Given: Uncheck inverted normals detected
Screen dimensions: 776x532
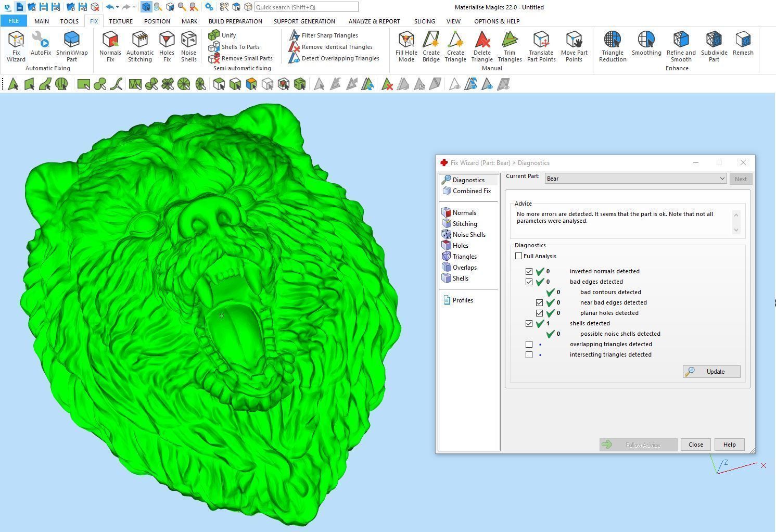Looking at the screenshot, I should click(x=529, y=271).
